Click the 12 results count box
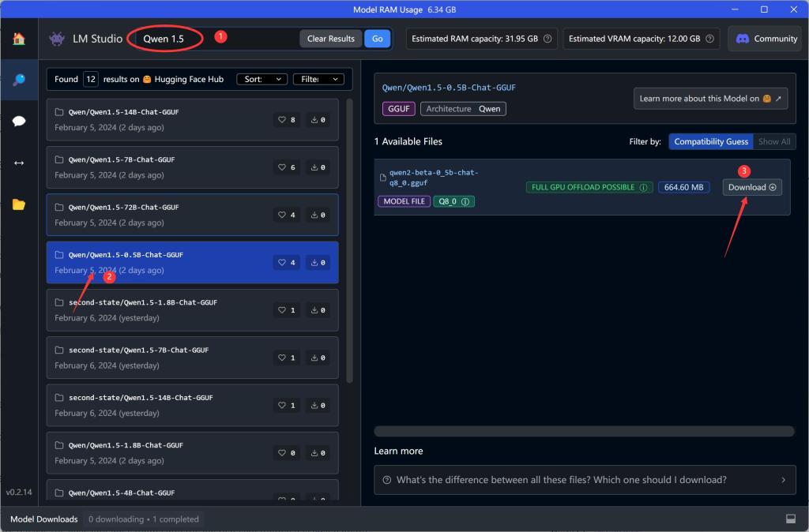809x532 pixels. click(91, 79)
